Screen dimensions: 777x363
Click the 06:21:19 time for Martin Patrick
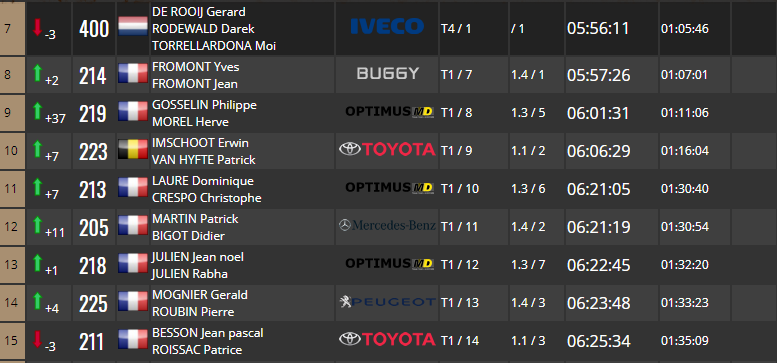599,227
